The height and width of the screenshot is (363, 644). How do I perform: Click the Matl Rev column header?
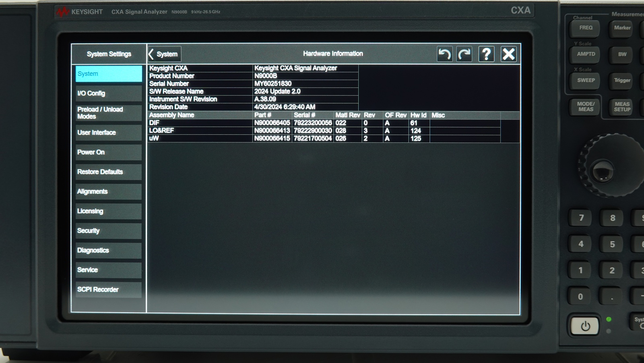coord(348,115)
